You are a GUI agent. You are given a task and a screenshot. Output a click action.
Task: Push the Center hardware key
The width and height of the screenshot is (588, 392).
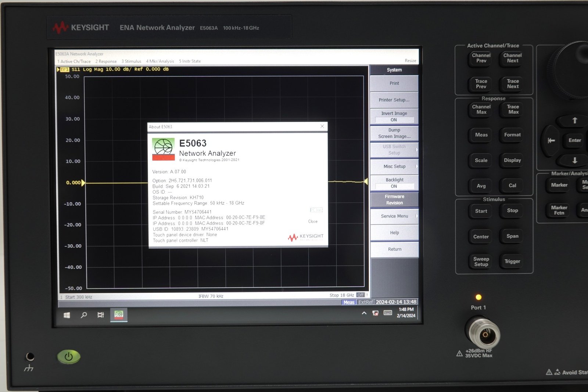click(481, 237)
